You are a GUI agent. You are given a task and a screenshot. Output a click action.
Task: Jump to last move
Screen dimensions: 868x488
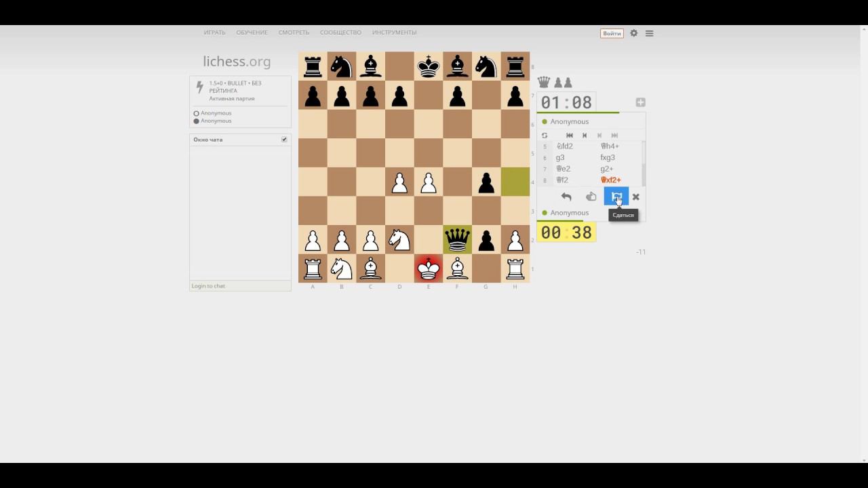coord(614,136)
